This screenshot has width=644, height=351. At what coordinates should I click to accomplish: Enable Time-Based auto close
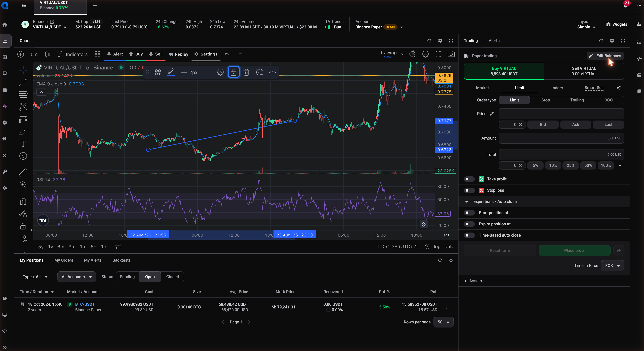[x=469, y=235]
